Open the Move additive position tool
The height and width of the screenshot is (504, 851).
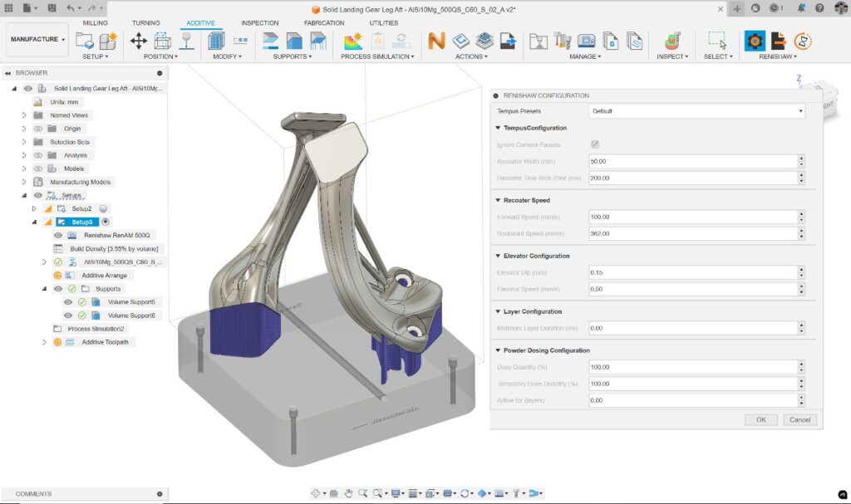point(139,42)
